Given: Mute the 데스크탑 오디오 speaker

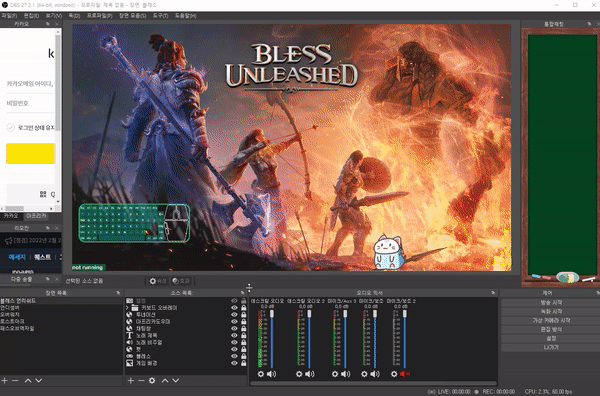Looking at the screenshot, I should 271,374.
